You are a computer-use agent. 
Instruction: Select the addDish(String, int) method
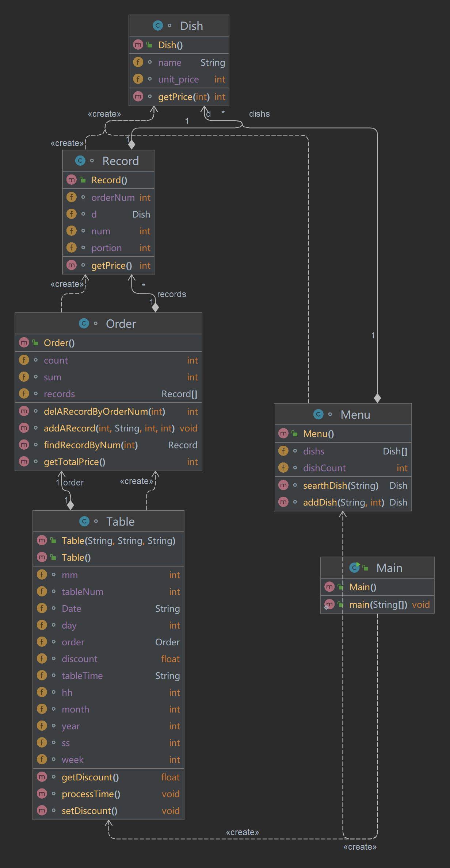[343, 502]
